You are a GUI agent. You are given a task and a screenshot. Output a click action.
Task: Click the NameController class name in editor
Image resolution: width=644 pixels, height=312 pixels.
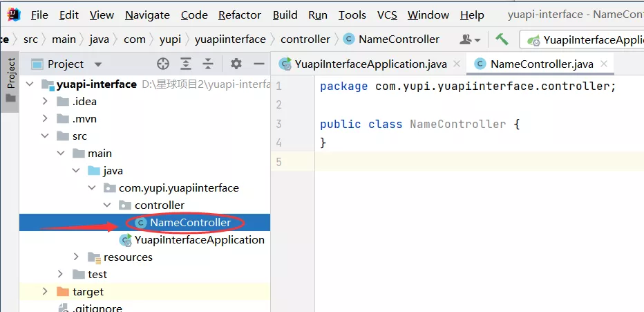click(458, 124)
